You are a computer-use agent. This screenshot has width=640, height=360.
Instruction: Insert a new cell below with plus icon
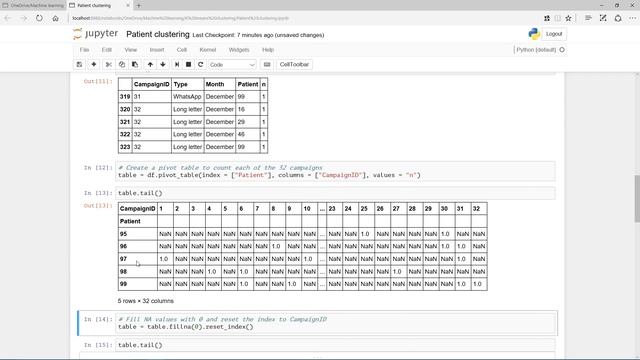(x=94, y=64)
